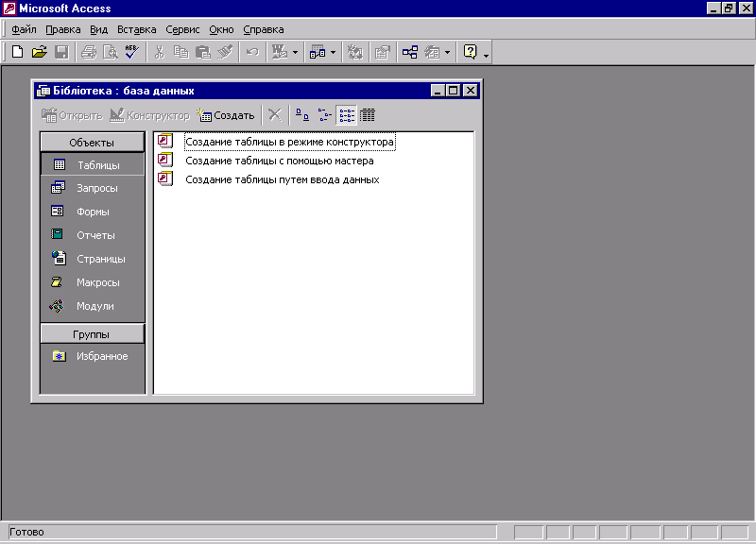The image size is (756, 544).
Task: Minimize the Бібліотека database window
Action: [x=438, y=91]
